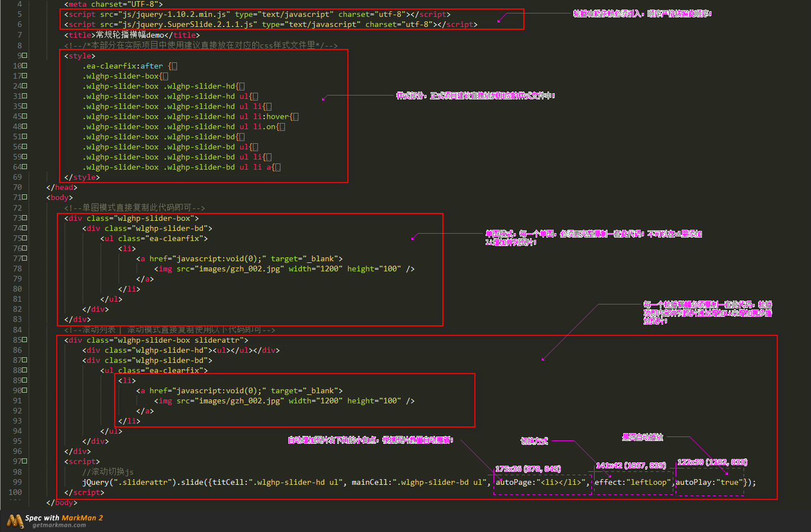811x532 pixels.
Task: Click the meta charset="UTF-8" line
Action: click(114, 4)
